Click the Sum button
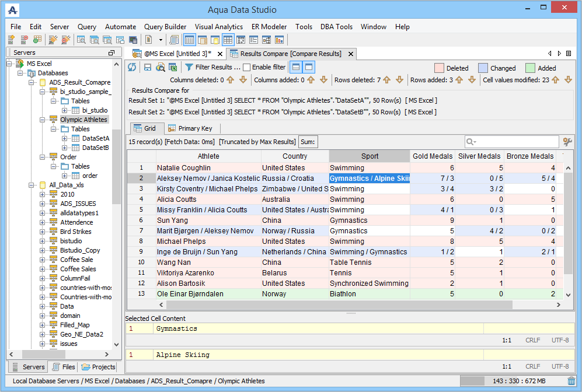582x392 pixels. coord(308,142)
